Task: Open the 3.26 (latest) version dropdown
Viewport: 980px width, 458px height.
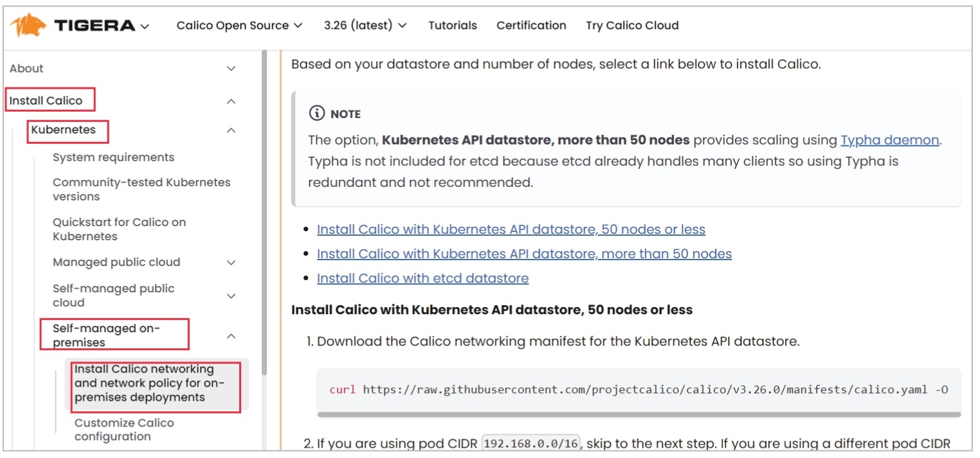Action: pos(365,26)
